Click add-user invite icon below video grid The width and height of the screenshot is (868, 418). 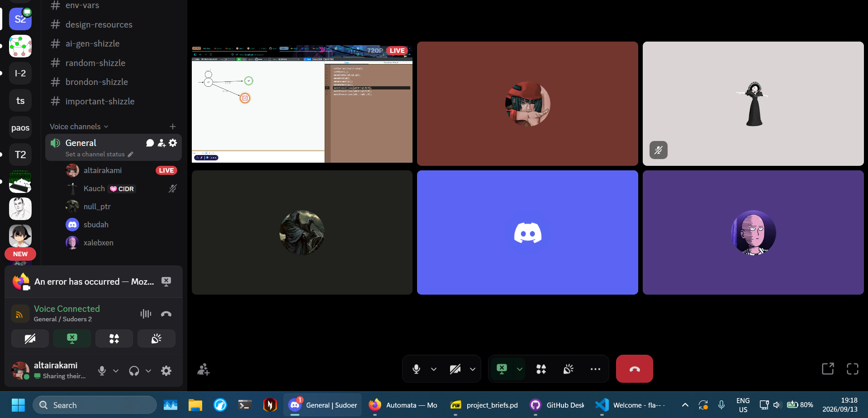pos(203,369)
